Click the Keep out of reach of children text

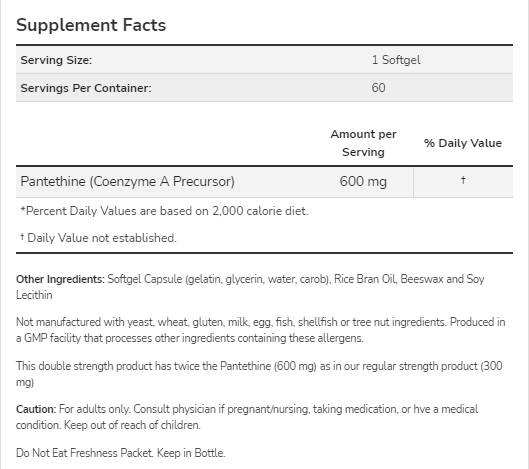click(x=132, y=425)
